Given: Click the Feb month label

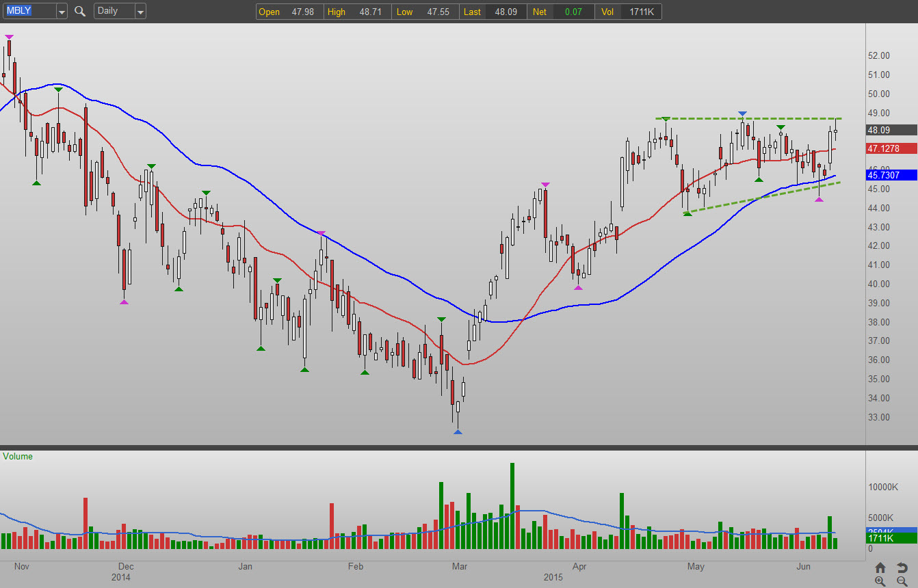Looking at the screenshot, I should 354,567.
